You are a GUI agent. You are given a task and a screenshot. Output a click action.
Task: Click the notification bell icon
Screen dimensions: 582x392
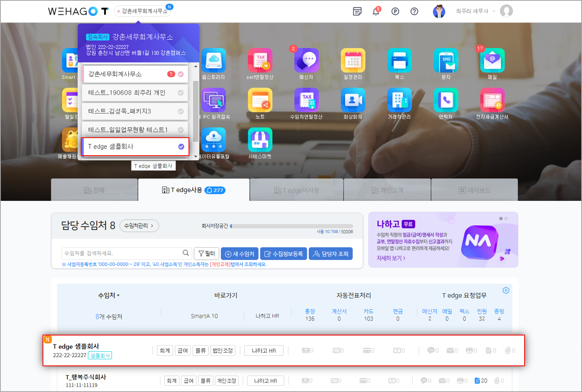pyautogui.click(x=376, y=11)
